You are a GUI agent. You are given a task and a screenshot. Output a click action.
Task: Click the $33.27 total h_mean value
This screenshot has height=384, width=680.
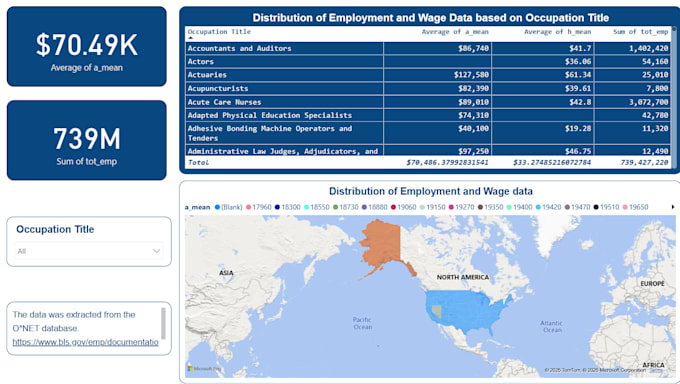click(x=552, y=162)
